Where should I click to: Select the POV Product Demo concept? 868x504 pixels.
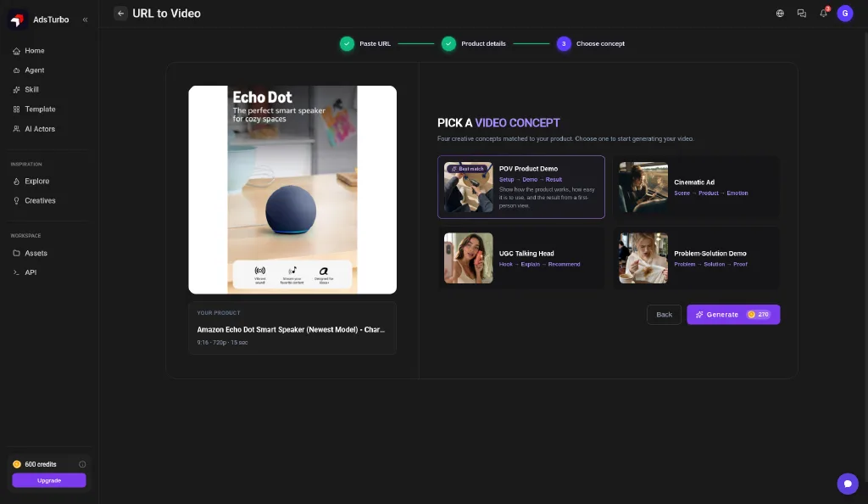coord(521,188)
